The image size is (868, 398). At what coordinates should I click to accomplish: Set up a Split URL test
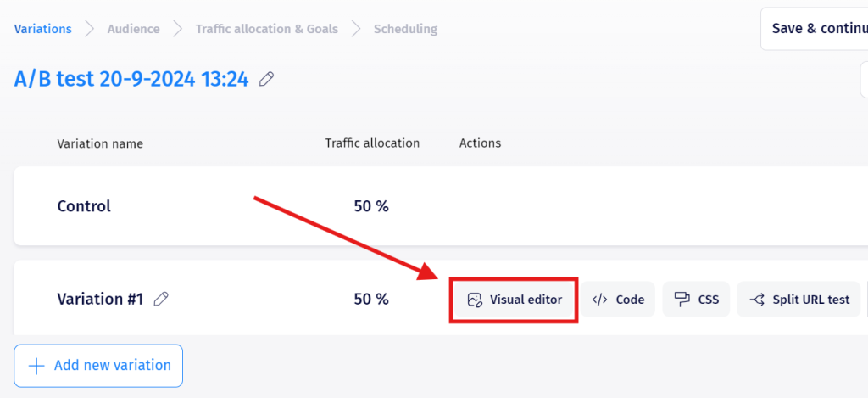[799, 300]
